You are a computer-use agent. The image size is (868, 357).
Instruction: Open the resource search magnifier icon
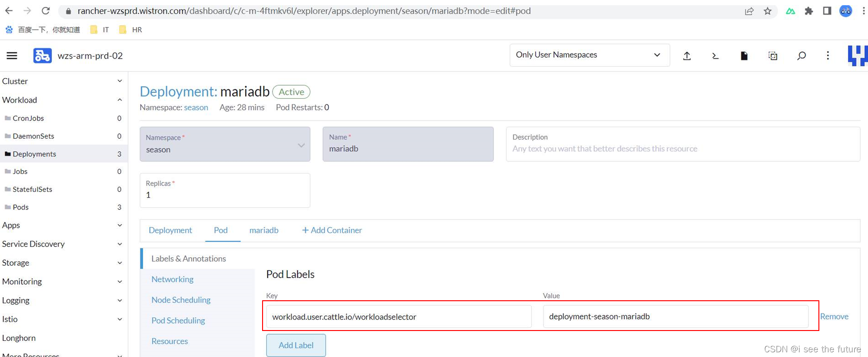click(801, 56)
